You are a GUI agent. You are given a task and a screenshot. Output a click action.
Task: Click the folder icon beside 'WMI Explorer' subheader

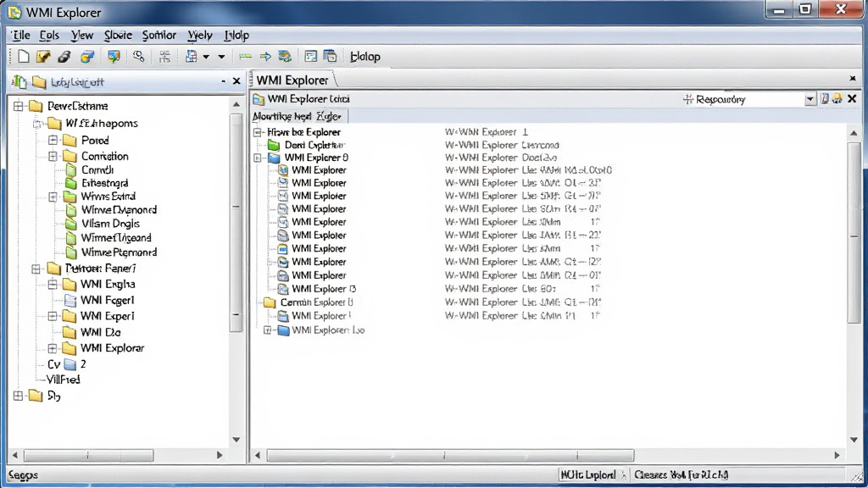pyautogui.click(x=258, y=99)
